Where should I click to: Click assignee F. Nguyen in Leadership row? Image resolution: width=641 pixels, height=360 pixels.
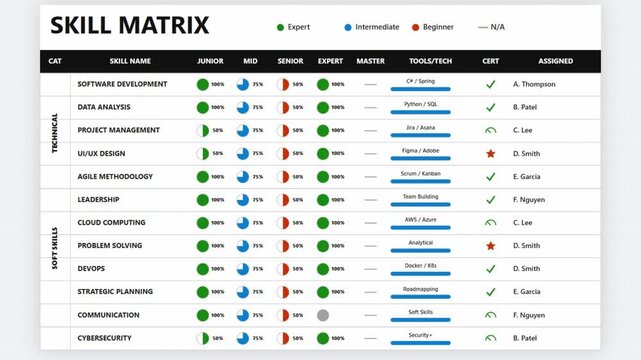click(x=529, y=200)
